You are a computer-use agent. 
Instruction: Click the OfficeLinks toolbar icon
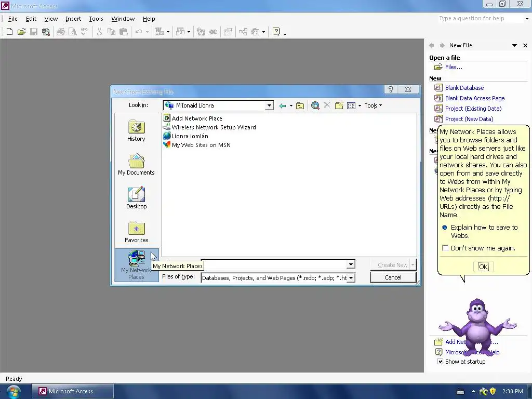159,32
